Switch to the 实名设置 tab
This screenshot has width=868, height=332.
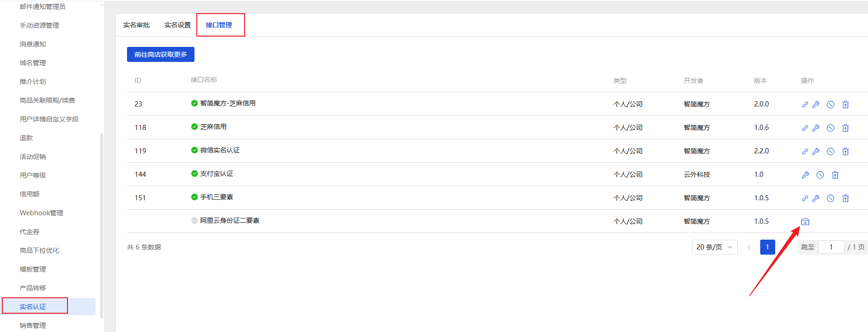(178, 25)
